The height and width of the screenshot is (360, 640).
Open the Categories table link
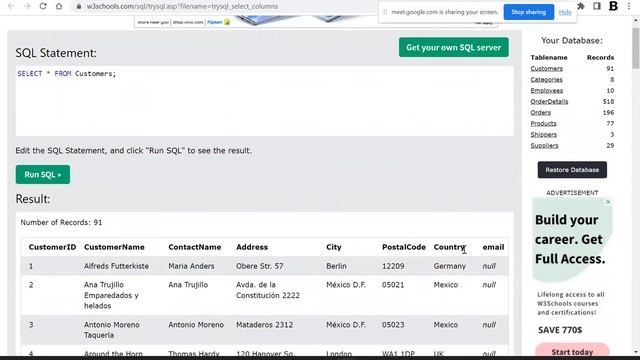point(547,80)
